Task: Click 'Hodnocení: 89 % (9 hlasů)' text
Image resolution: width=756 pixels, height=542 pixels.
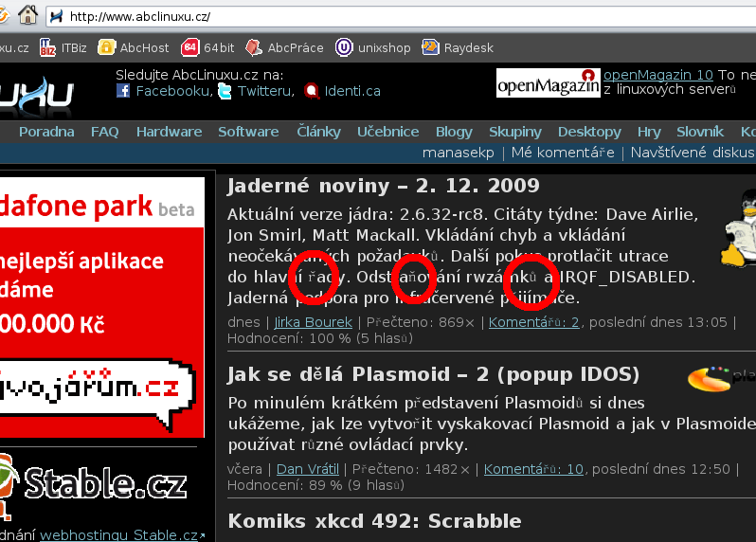Action: click(315, 485)
